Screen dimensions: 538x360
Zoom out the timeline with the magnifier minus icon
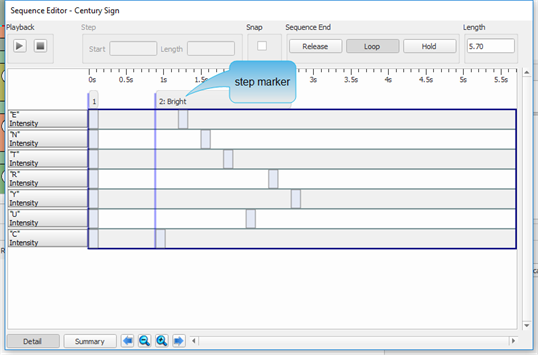pos(144,341)
